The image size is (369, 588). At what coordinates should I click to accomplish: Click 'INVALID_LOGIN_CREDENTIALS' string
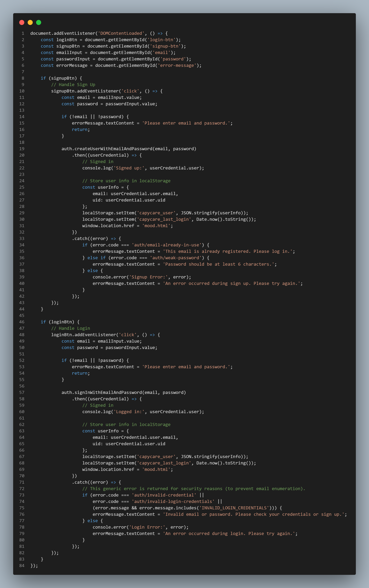(x=234, y=508)
